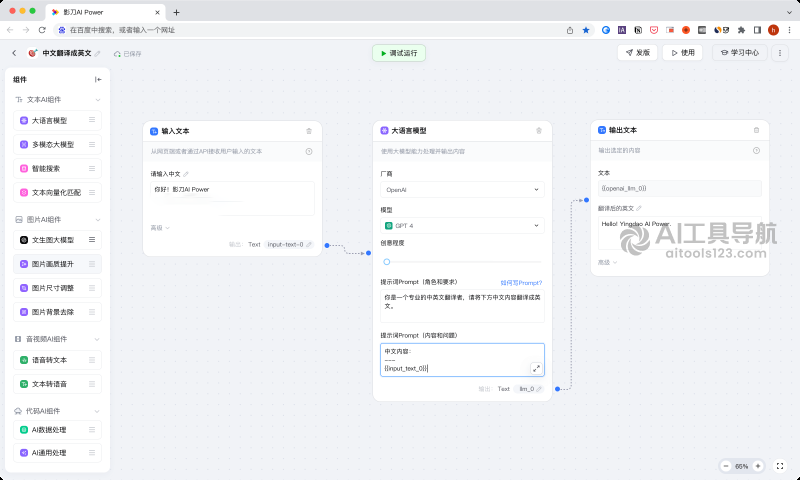Select the 图片画质提升 component icon

tap(23, 264)
